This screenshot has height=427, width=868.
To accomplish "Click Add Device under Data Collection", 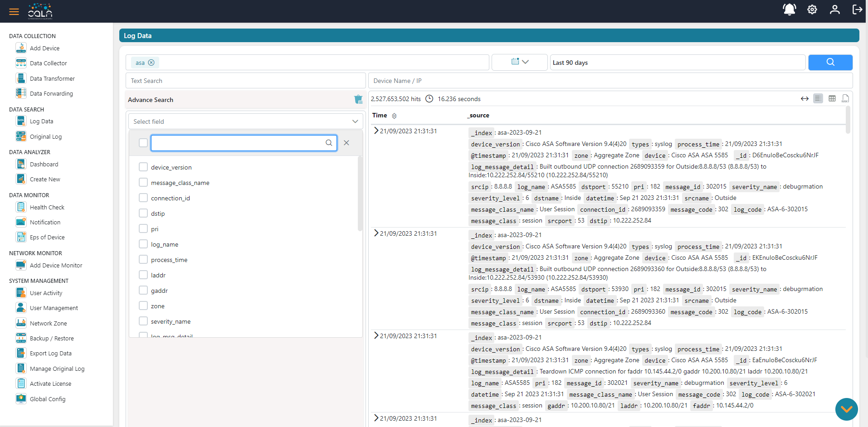I will pyautogui.click(x=21, y=48).
